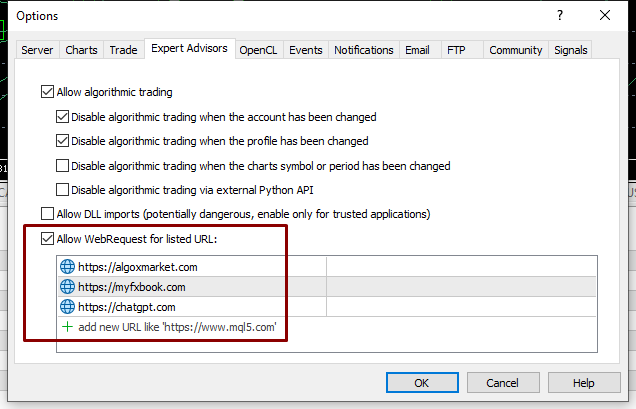
Task: Enable disable trading via external Python API
Action: coord(63,190)
